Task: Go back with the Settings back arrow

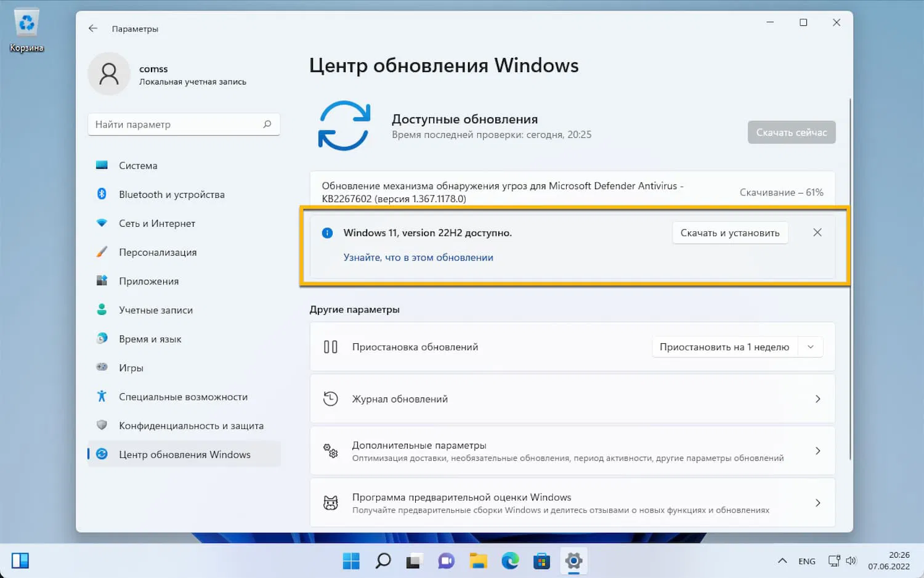Action: pos(93,28)
